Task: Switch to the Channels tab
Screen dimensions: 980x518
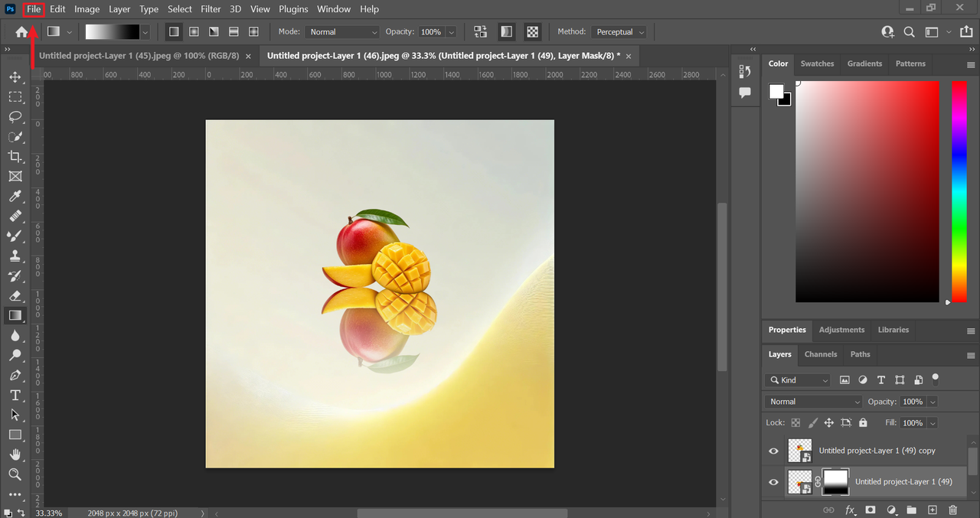Action: tap(820, 354)
